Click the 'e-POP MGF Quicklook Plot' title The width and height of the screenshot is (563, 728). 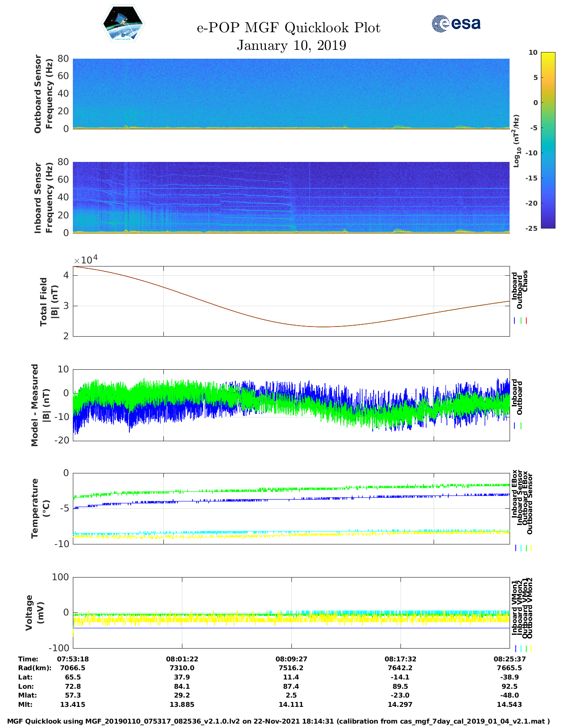(x=288, y=28)
